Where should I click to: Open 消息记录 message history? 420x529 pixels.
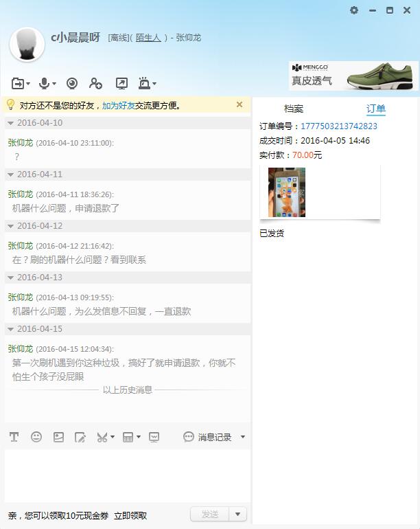click(x=207, y=437)
